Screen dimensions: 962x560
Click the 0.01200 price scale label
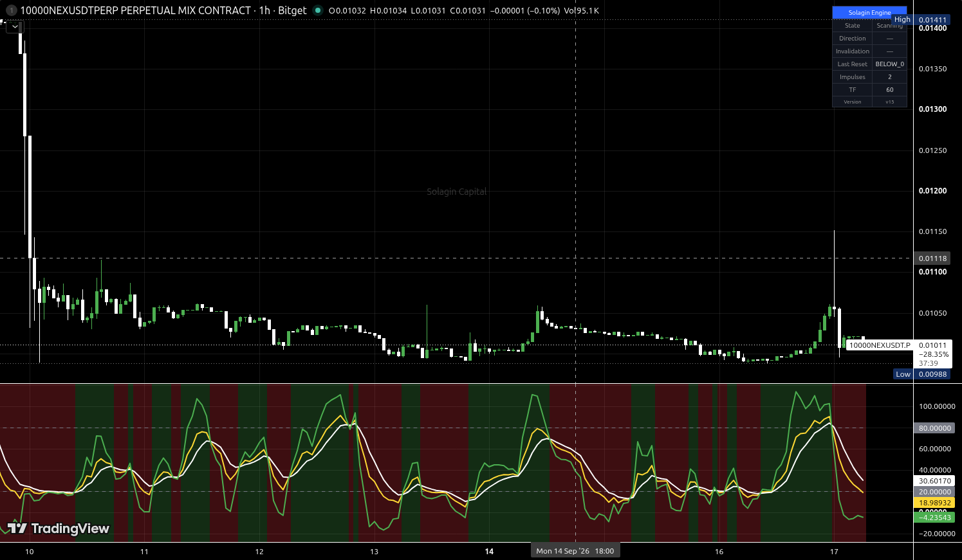[x=932, y=191]
